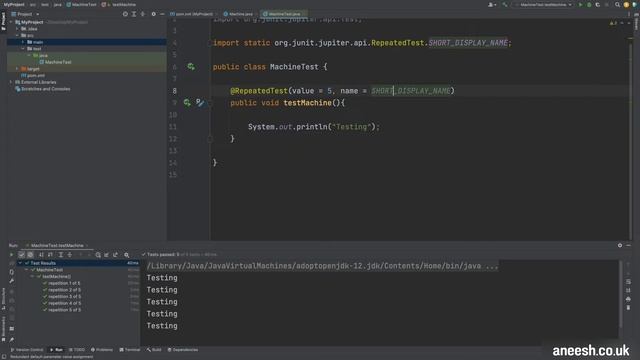Click MachineTest breadcrumb in navigation bar
Viewport: 640px width, 360px height.
[x=81, y=4]
